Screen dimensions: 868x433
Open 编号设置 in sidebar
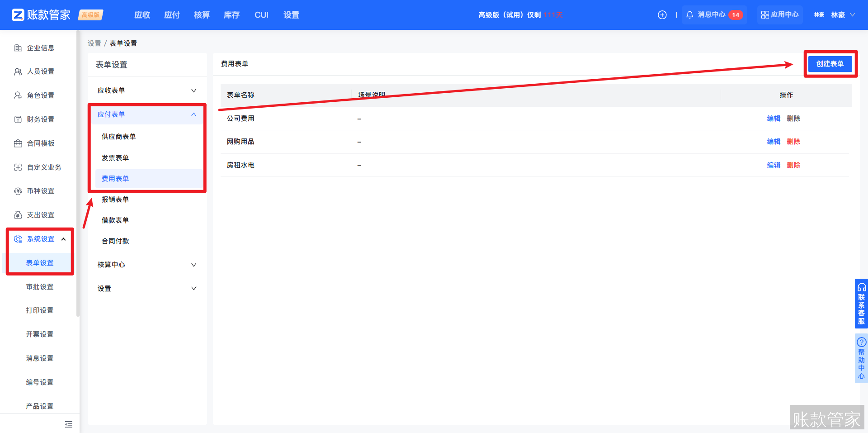[x=40, y=382]
